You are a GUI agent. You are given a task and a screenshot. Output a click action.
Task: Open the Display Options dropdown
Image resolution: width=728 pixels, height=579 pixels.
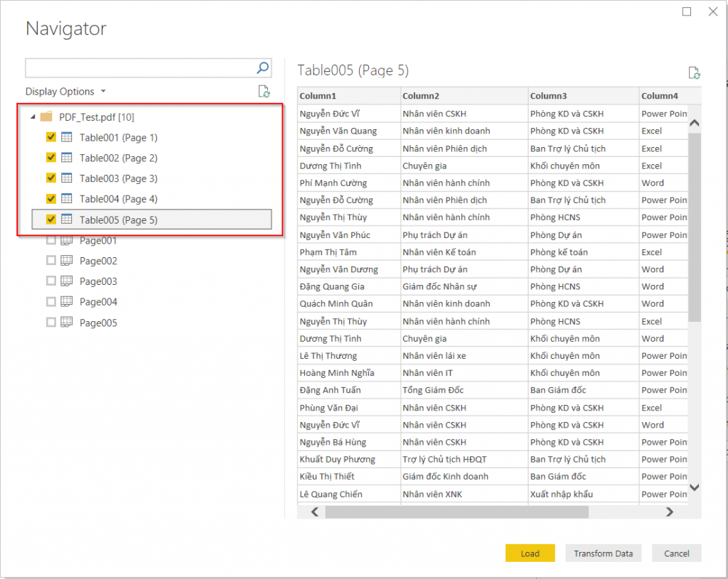pyautogui.click(x=103, y=91)
